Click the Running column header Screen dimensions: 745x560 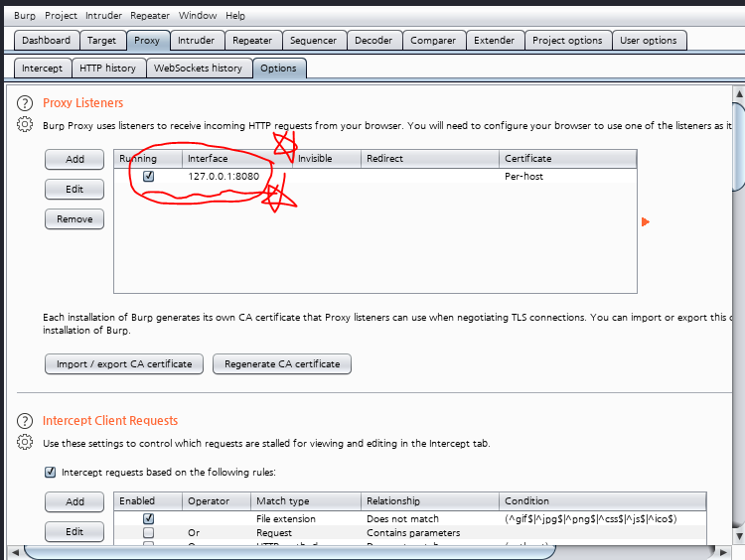[148, 159]
